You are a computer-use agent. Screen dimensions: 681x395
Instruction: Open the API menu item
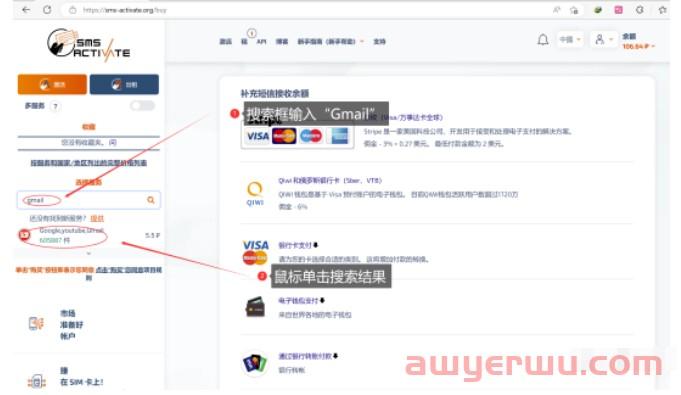coord(261,41)
